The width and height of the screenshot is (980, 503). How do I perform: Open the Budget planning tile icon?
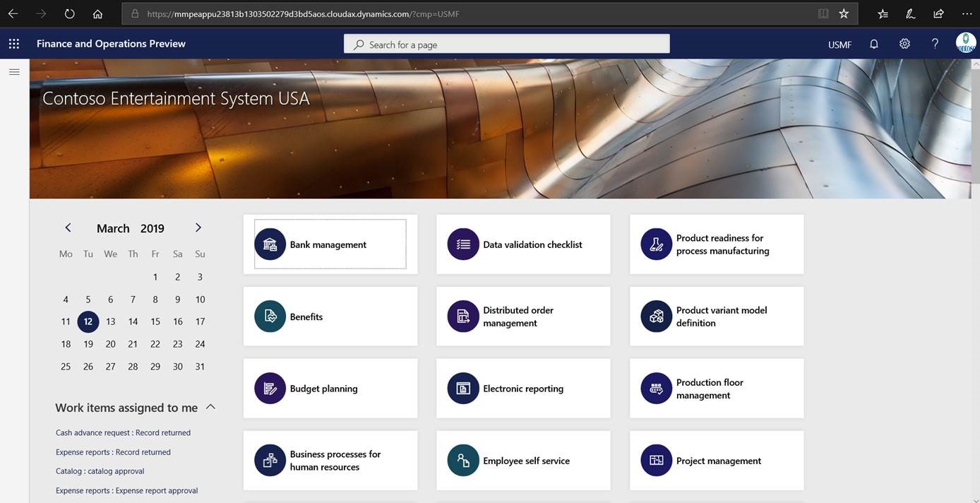pyautogui.click(x=270, y=389)
